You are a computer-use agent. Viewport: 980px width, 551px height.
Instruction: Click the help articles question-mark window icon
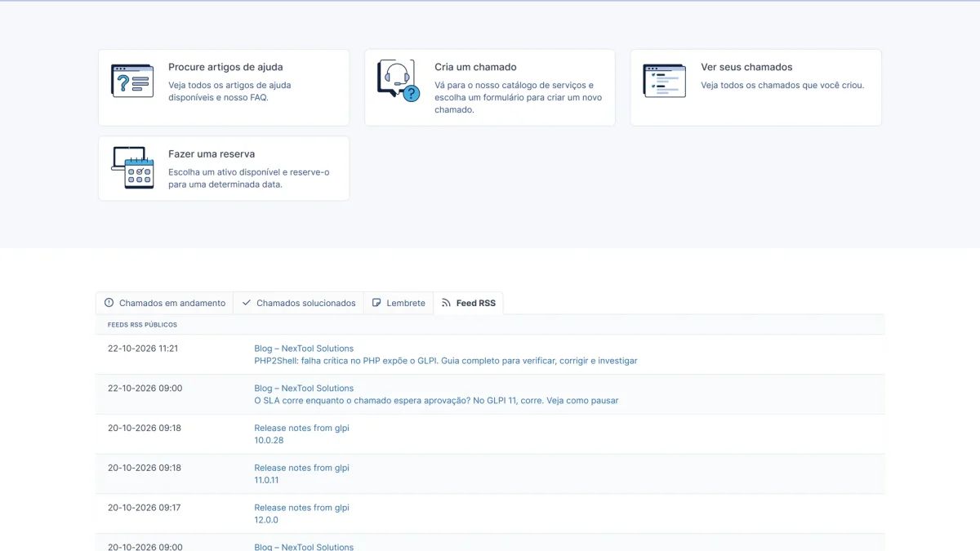[x=132, y=81]
